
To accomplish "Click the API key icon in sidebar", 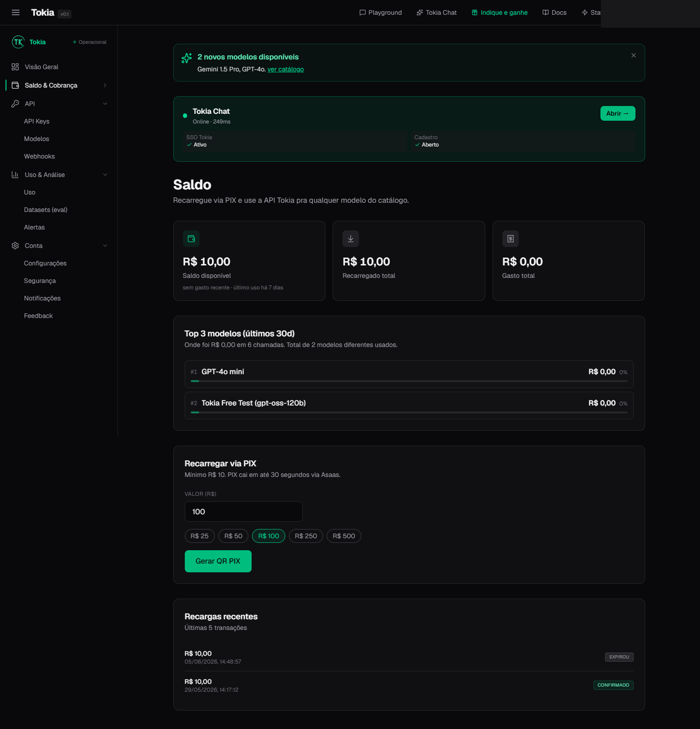I will tap(15, 104).
